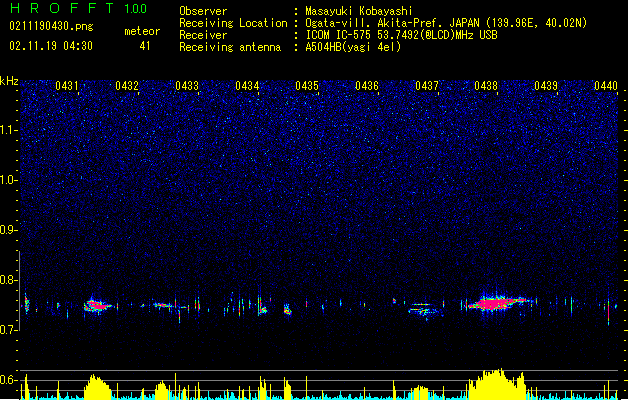Click the 0437 time marker
The width and height of the screenshot is (629, 400).
[427, 86]
